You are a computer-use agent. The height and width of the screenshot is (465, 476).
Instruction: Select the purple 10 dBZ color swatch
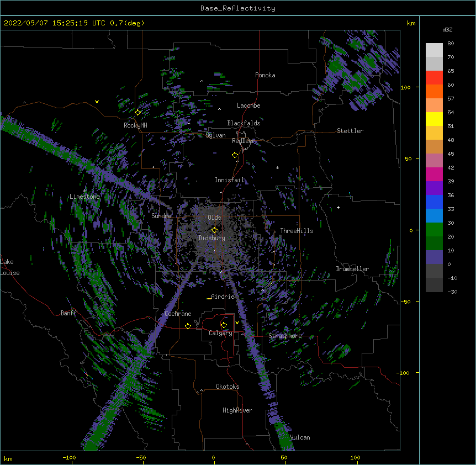pos(434,257)
